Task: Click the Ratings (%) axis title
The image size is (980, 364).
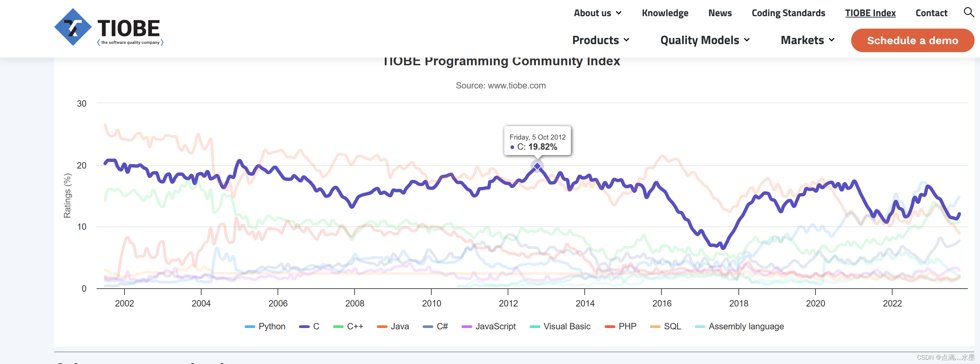Action: pyautogui.click(x=67, y=195)
